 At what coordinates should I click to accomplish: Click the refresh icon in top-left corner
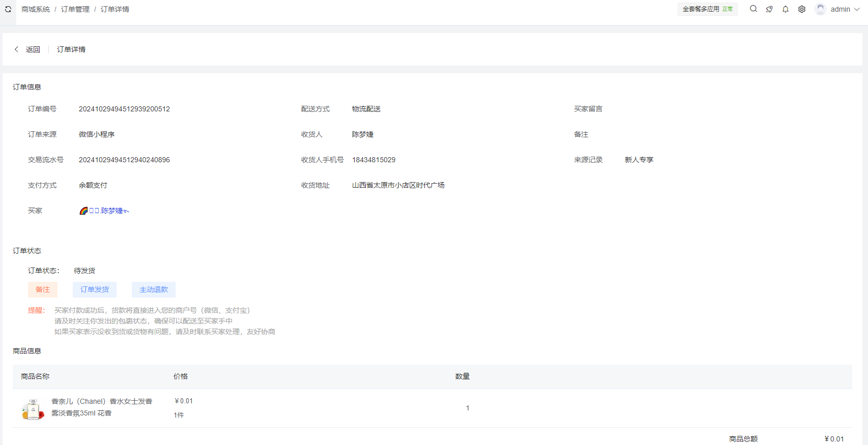8,9
